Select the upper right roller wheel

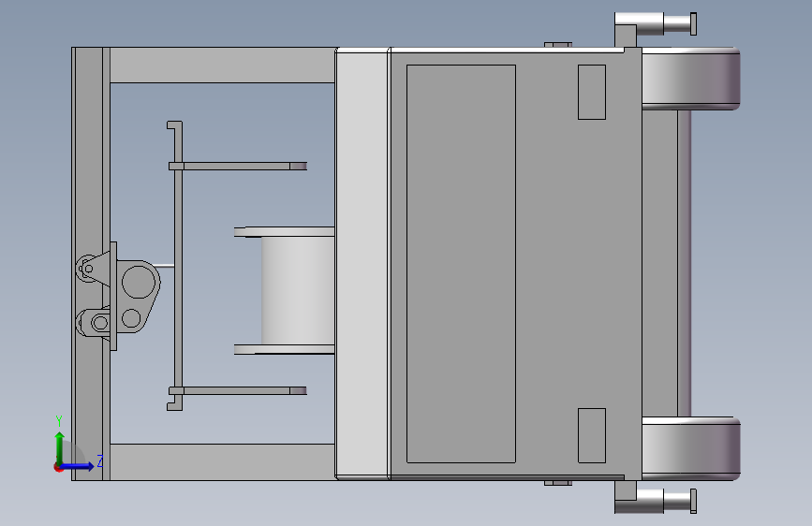click(x=691, y=79)
